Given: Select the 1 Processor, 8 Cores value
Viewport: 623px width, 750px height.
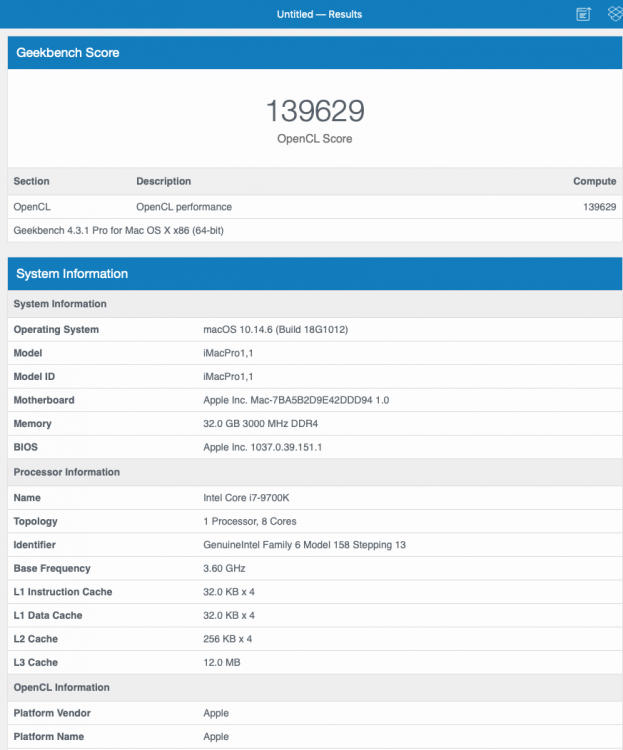Looking at the screenshot, I should (250, 521).
